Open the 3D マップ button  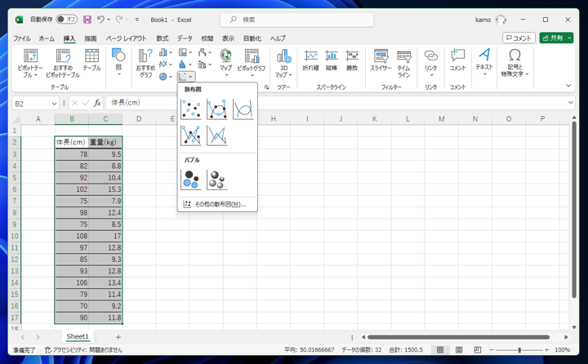point(284,63)
